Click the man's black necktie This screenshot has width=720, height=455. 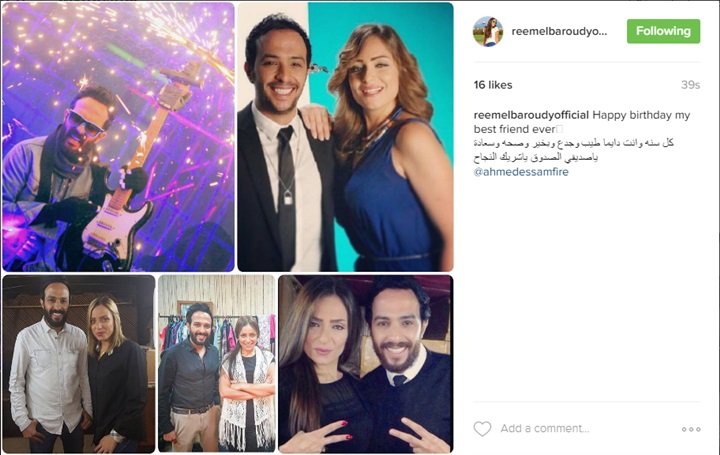[x=287, y=193]
